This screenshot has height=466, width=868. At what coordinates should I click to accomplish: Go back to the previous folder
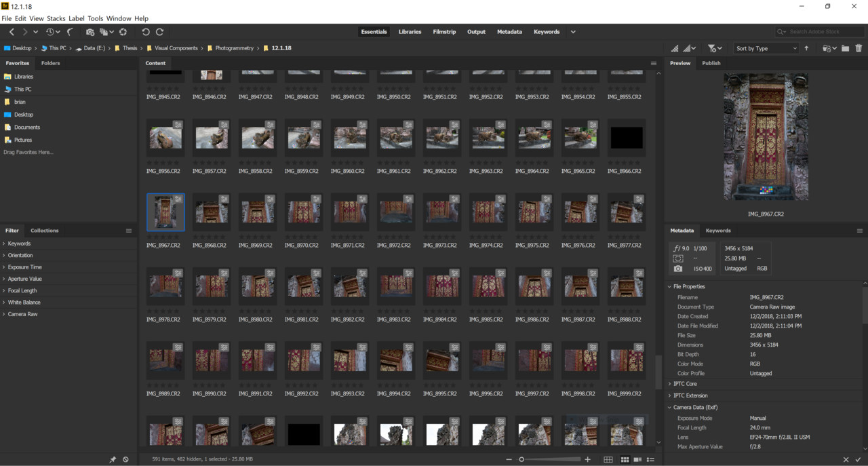point(12,32)
